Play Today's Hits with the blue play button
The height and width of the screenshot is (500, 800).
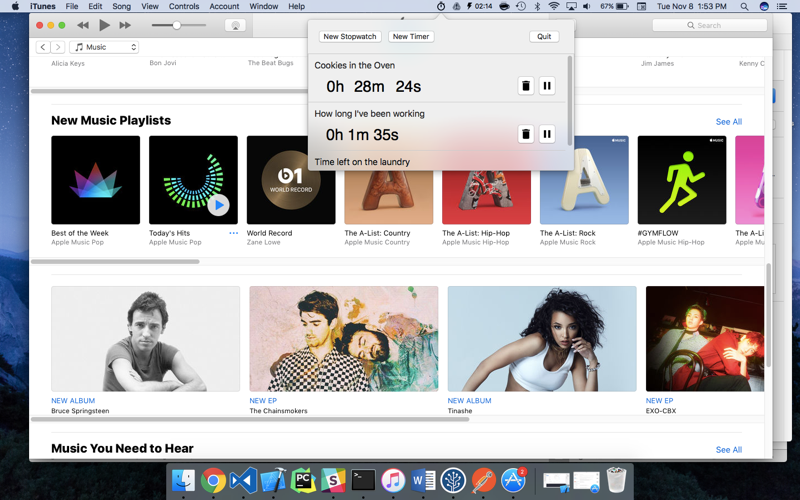point(218,205)
